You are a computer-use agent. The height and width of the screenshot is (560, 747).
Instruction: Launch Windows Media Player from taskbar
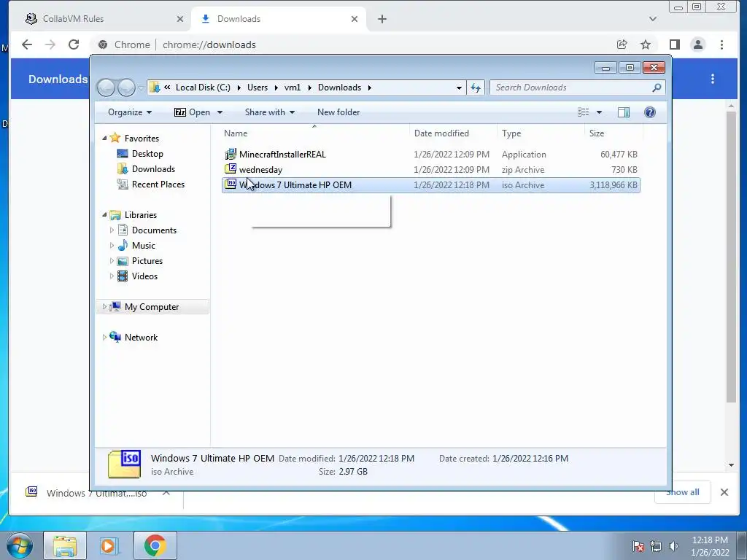click(109, 545)
